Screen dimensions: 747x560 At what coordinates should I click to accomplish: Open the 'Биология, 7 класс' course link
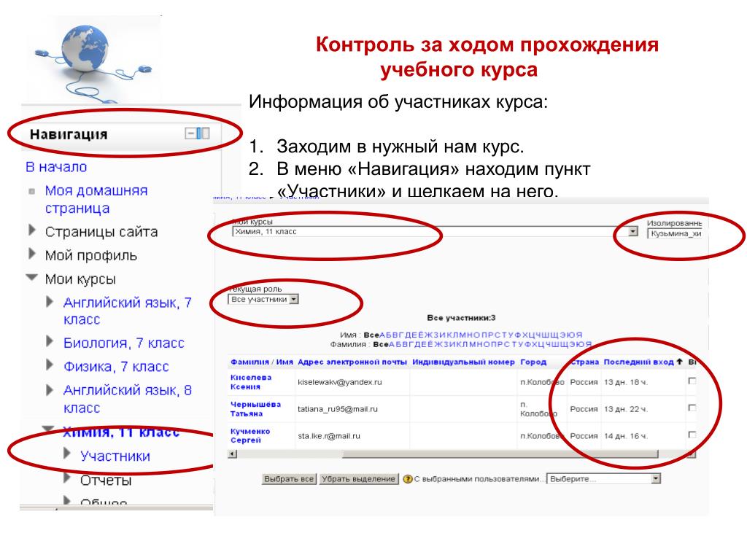(124, 343)
